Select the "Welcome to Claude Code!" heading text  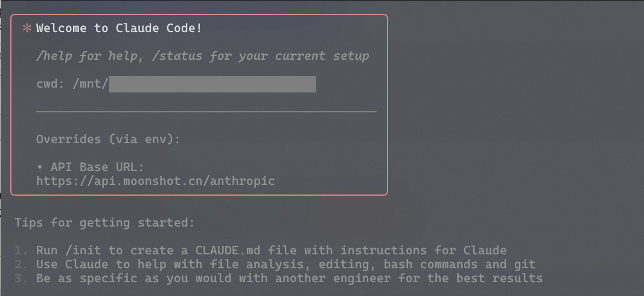pyautogui.click(x=119, y=28)
